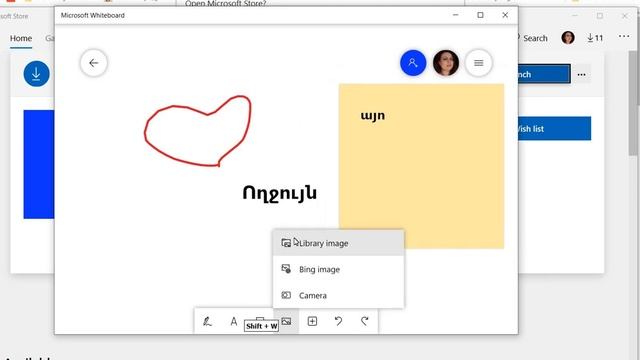Image resolution: width=640 pixels, height=360 pixels.
Task: Click the blue download circle in Store
Action: [x=36, y=74]
